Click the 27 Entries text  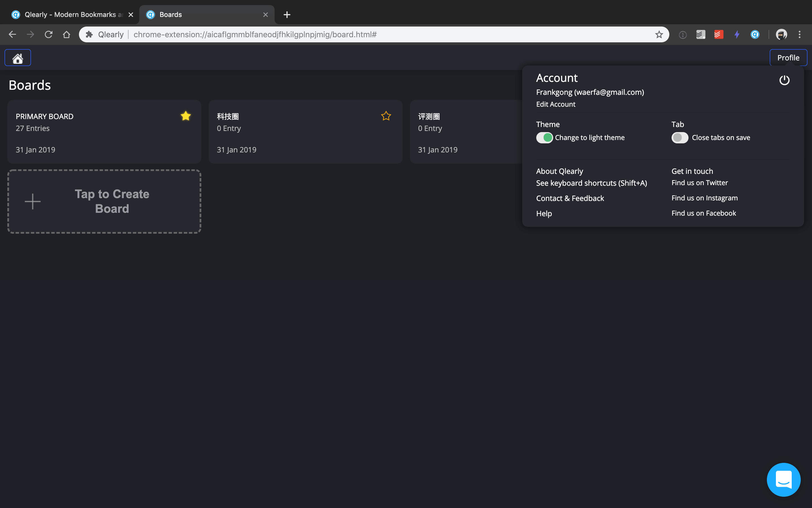click(x=32, y=128)
